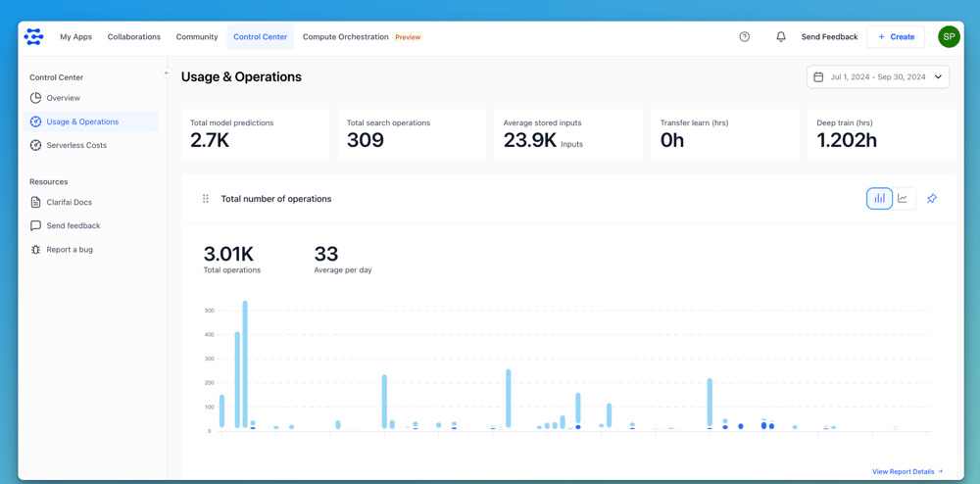Click the tallest bar in the chart
980x484 pixels.
point(245,364)
